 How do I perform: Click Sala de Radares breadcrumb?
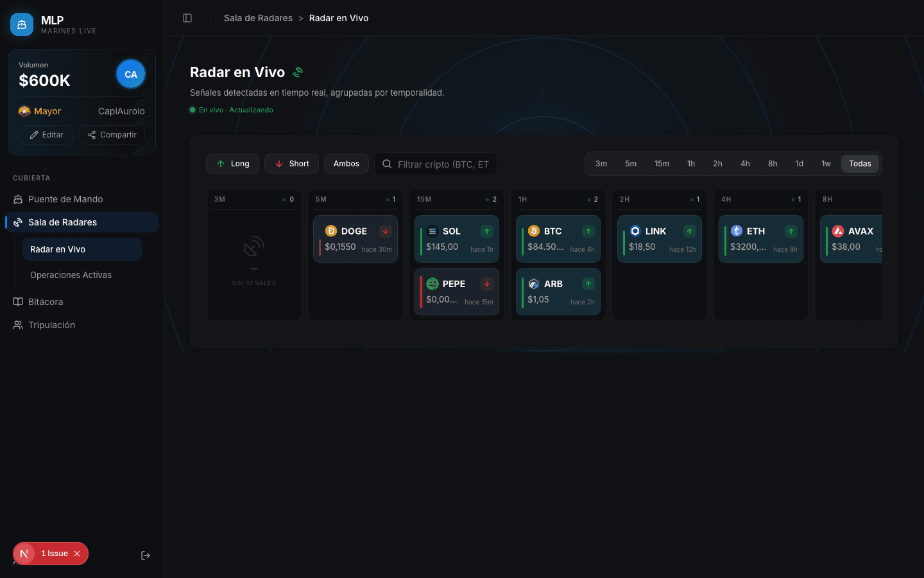[x=258, y=18]
